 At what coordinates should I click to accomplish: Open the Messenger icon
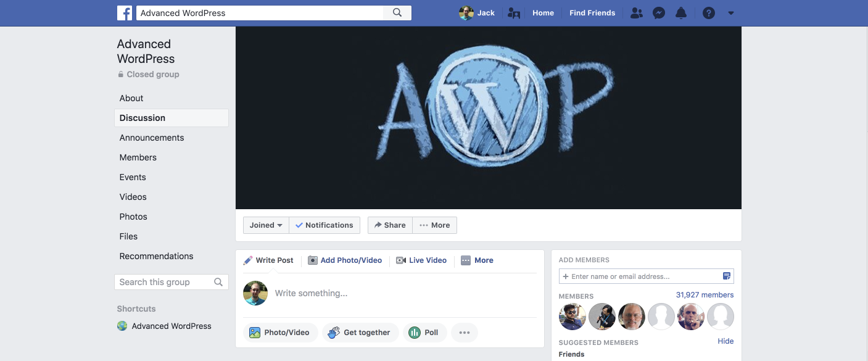[659, 13]
